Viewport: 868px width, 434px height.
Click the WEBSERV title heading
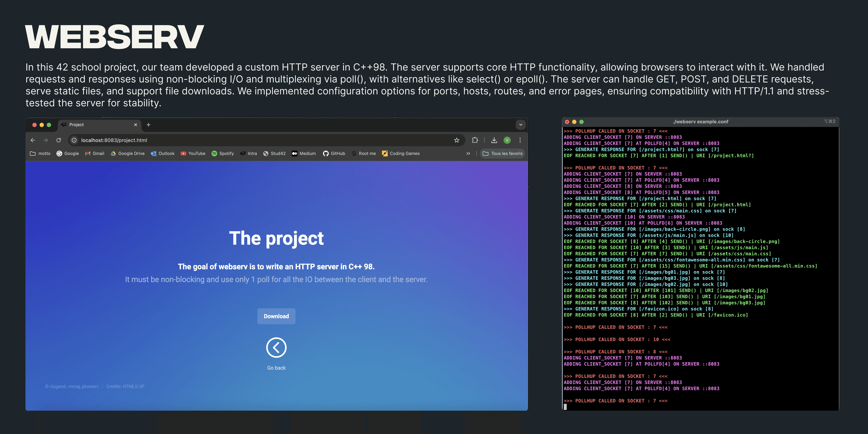click(115, 37)
